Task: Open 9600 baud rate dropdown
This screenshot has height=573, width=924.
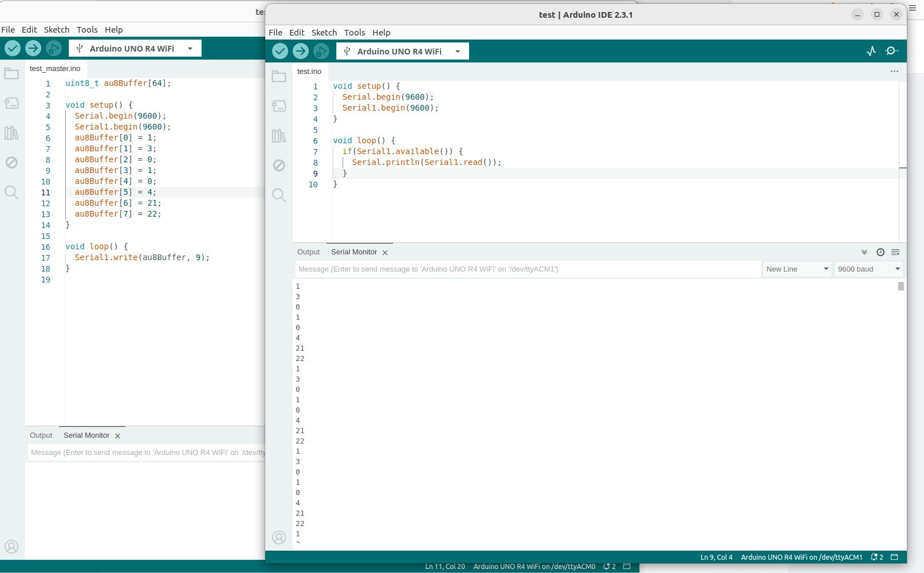Action: point(869,269)
